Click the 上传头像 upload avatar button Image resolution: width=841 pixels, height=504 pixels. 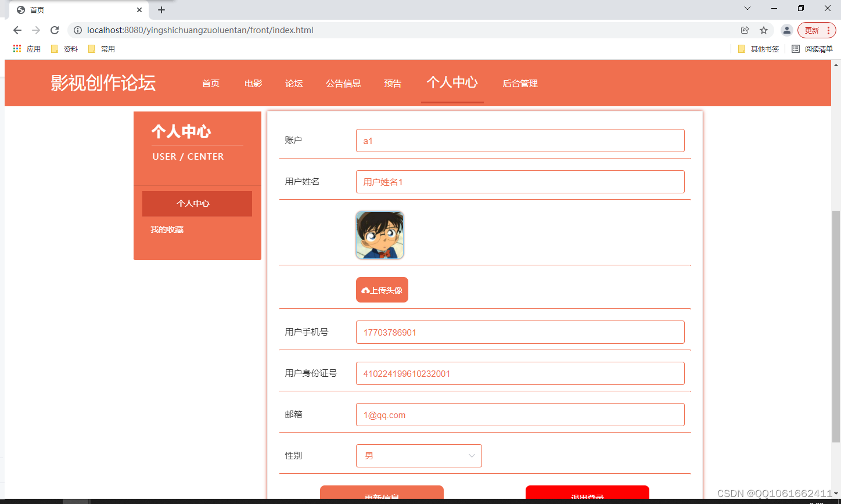pos(382,289)
